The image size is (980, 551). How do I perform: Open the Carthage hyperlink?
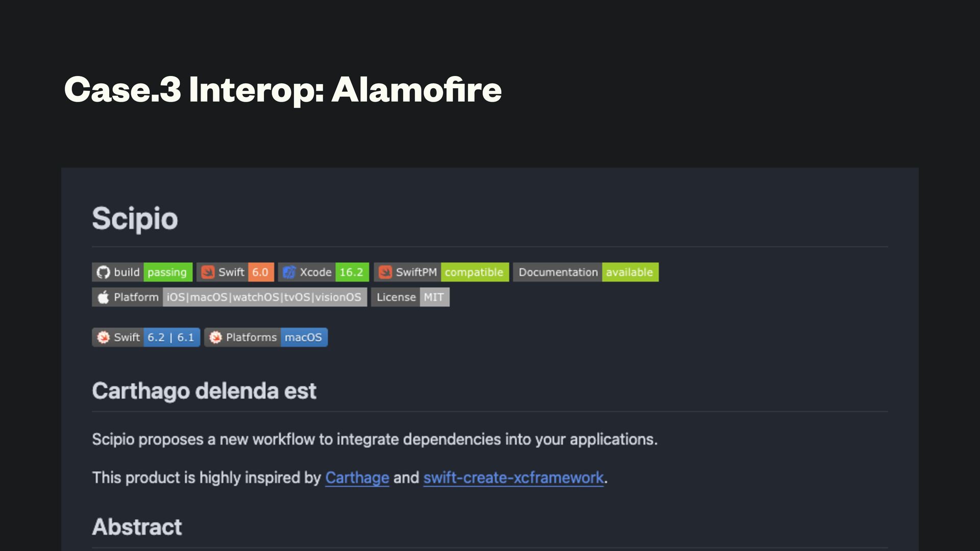tap(357, 478)
